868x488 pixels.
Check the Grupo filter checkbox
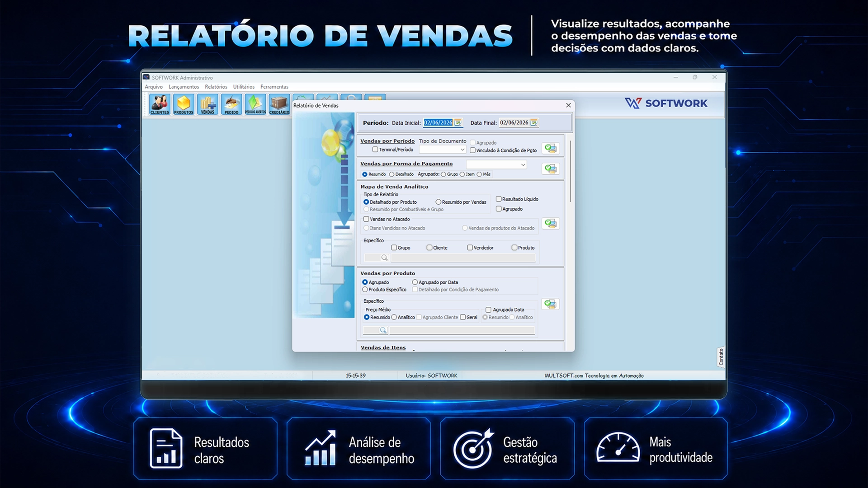[x=394, y=248]
